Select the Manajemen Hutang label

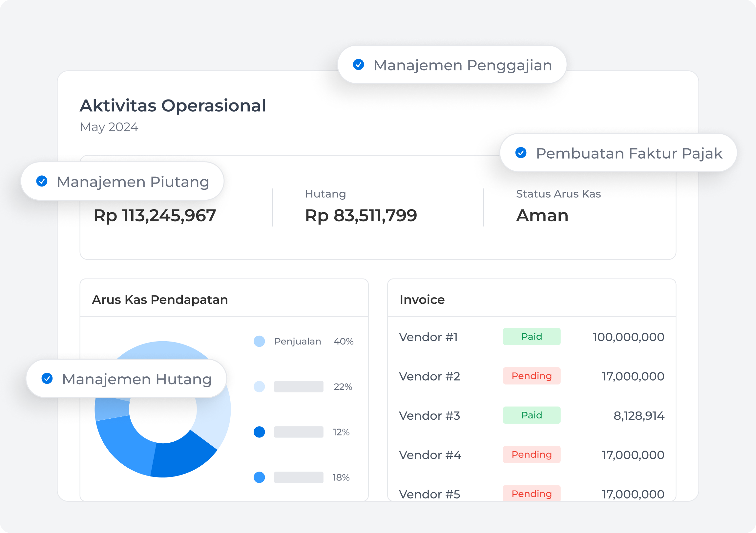click(x=137, y=379)
